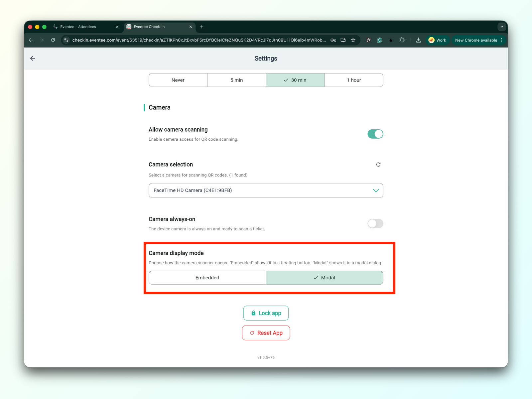Reload the current browser page
This screenshot has height=399, width=532.
[x=53, y=40]
